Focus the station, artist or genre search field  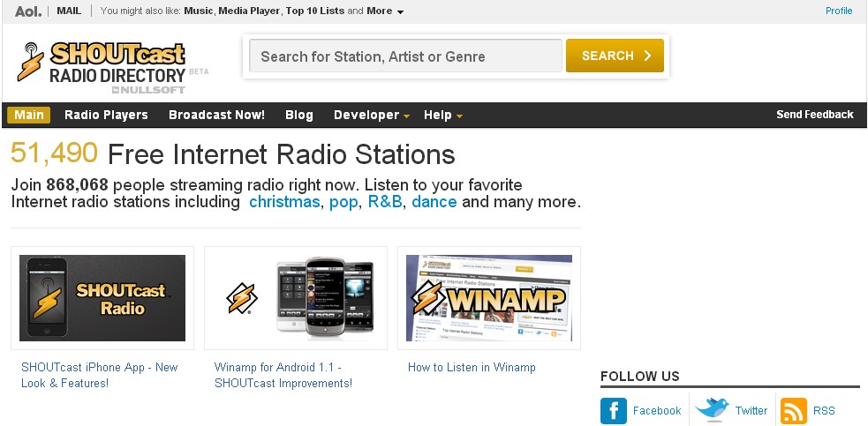pos(406,56)
